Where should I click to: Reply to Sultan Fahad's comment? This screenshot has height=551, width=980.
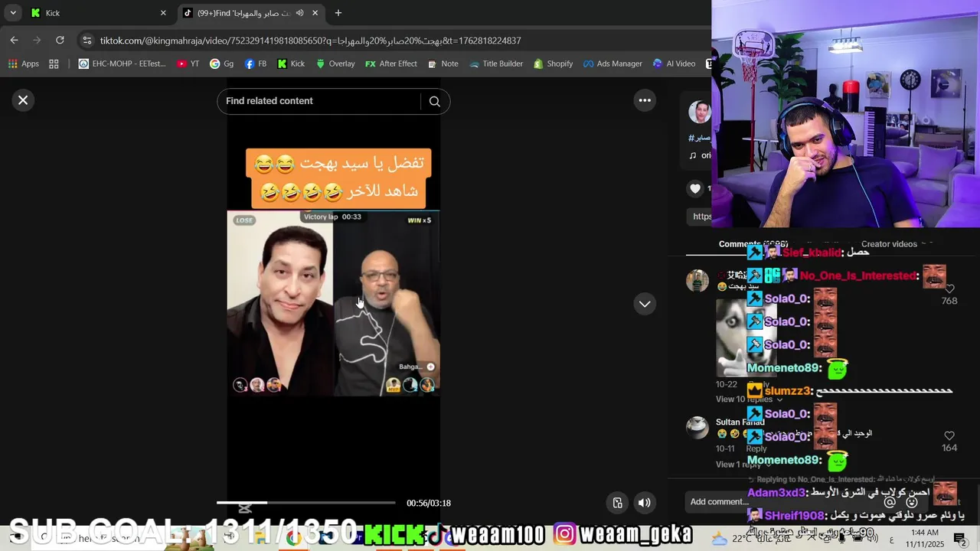point(756,449)
